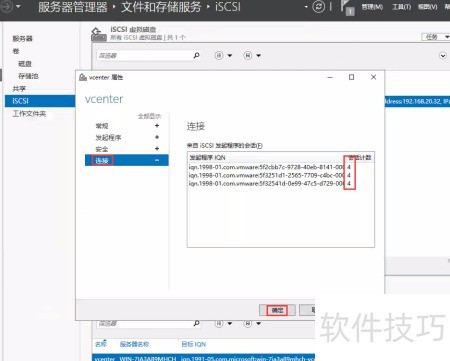Open the 任务 dropdown
450x361 pixels.
point(436,37)
